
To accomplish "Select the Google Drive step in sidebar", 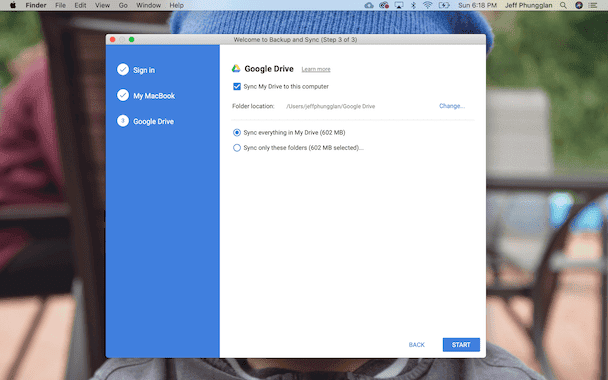I will (x=154, y=121).
